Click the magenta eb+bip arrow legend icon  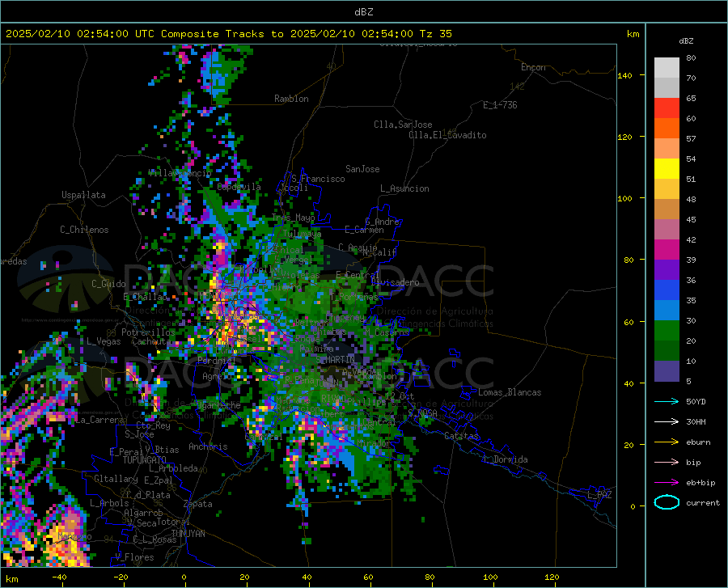coord(667,483)
